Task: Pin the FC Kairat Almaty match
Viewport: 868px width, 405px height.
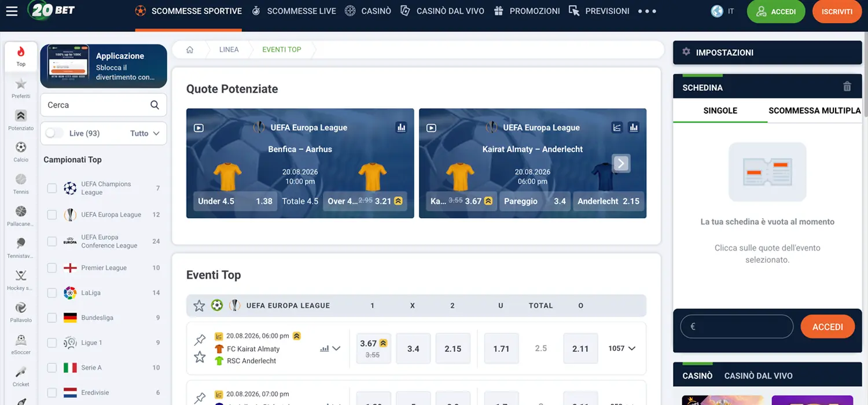Action: point(200,340)
